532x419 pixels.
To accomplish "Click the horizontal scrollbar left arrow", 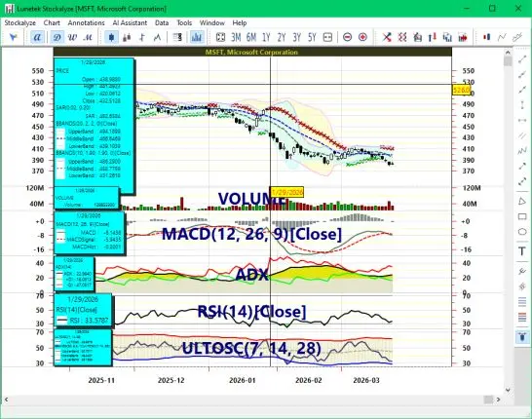I will tap(6, 400).
